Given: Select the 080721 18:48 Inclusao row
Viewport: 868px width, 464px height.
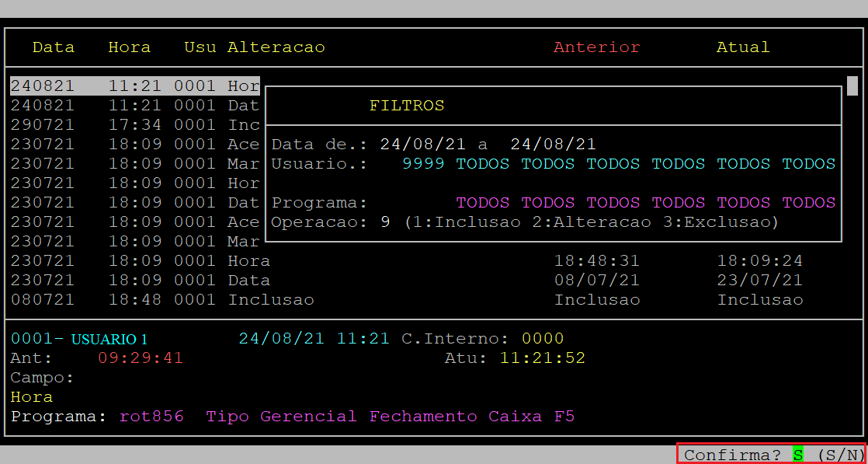Looking at the screenshot, I should tap(161, 300).
